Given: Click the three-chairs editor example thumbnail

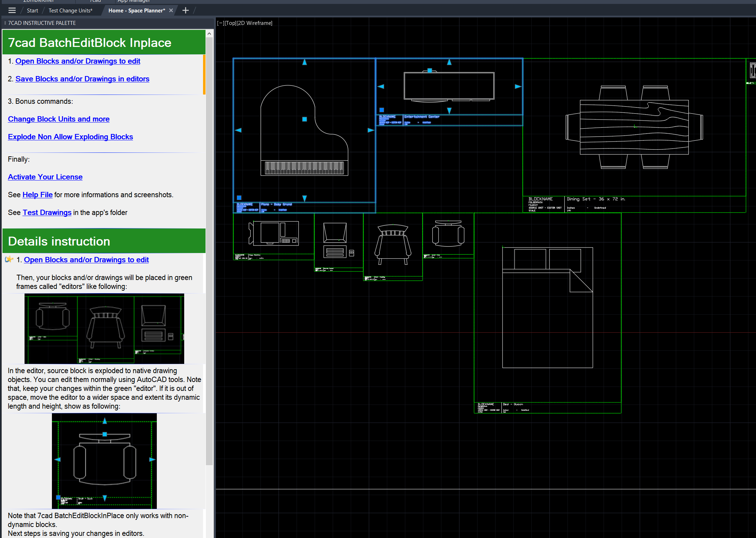Looking at the screenshot, I should point(104,328).
